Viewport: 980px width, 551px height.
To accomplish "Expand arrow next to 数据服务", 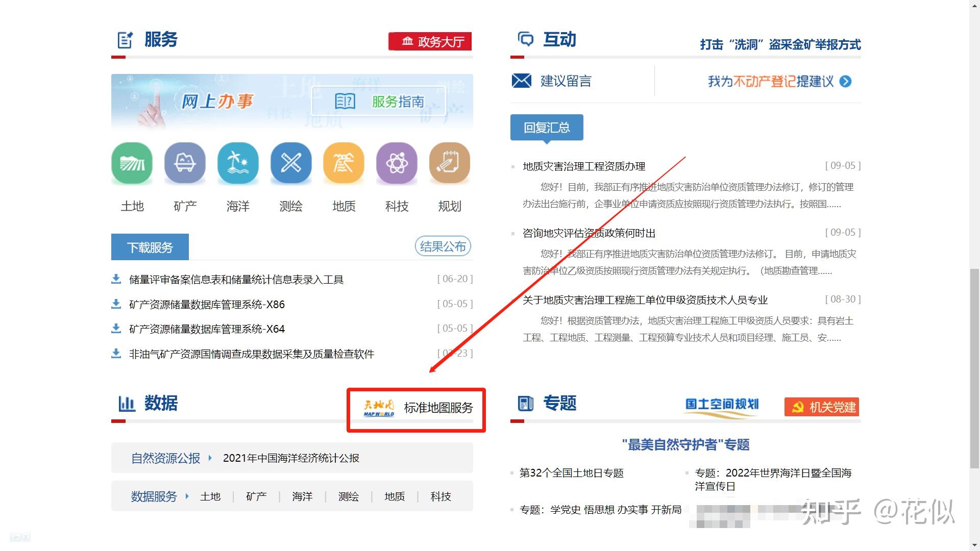I will [x=187, y=496].
